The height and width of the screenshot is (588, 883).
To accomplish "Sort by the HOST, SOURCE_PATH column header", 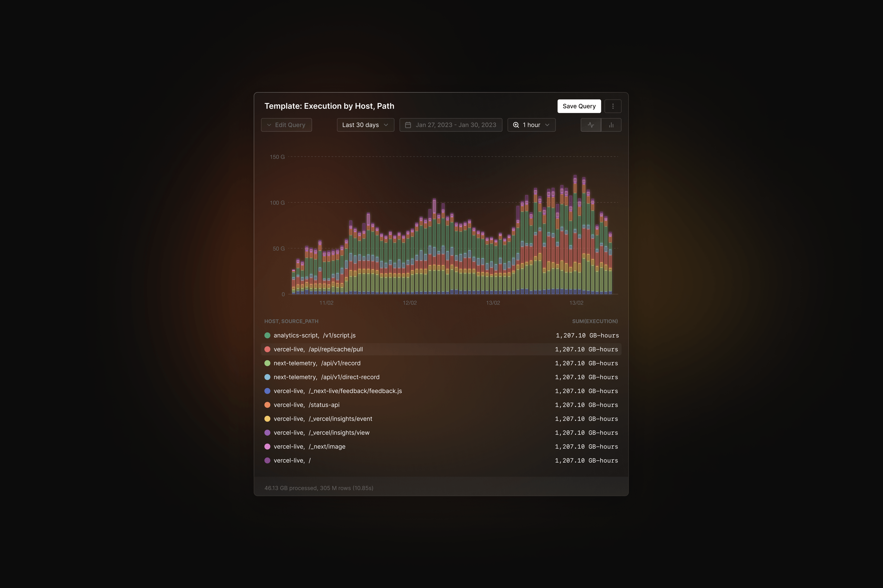I will (291, 321).
